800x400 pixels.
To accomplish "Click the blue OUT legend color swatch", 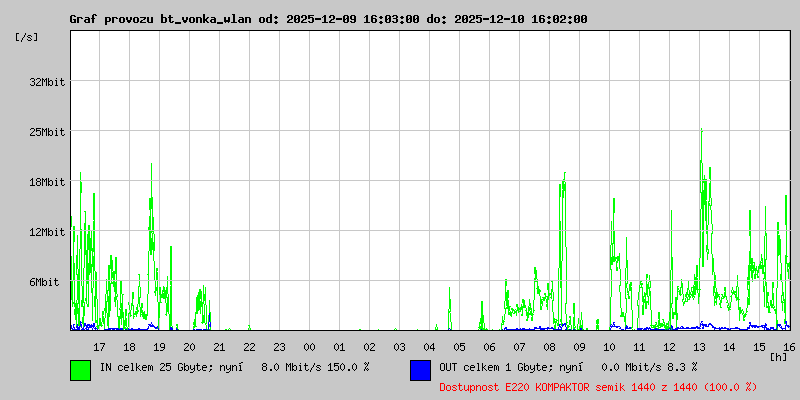I will click(420, 370).
